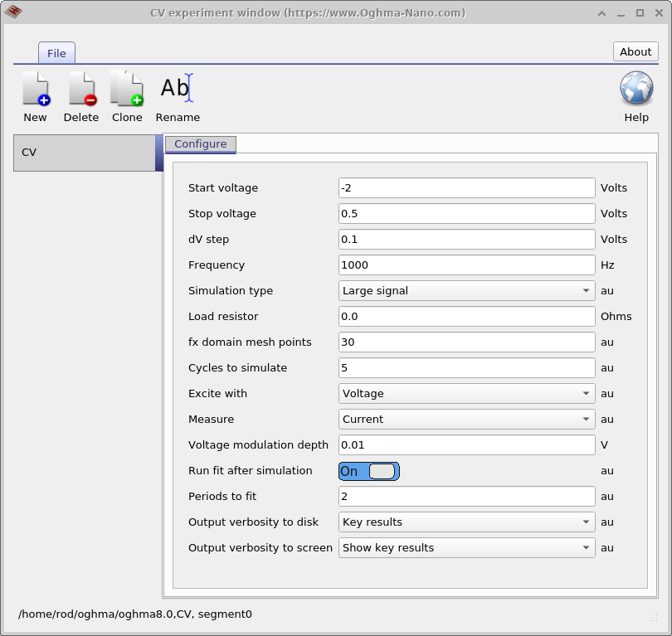The height and width of the screenshot is (636, 672).
Task: Expand Output verbosity to disk options
Action: (x=465, y=522)
